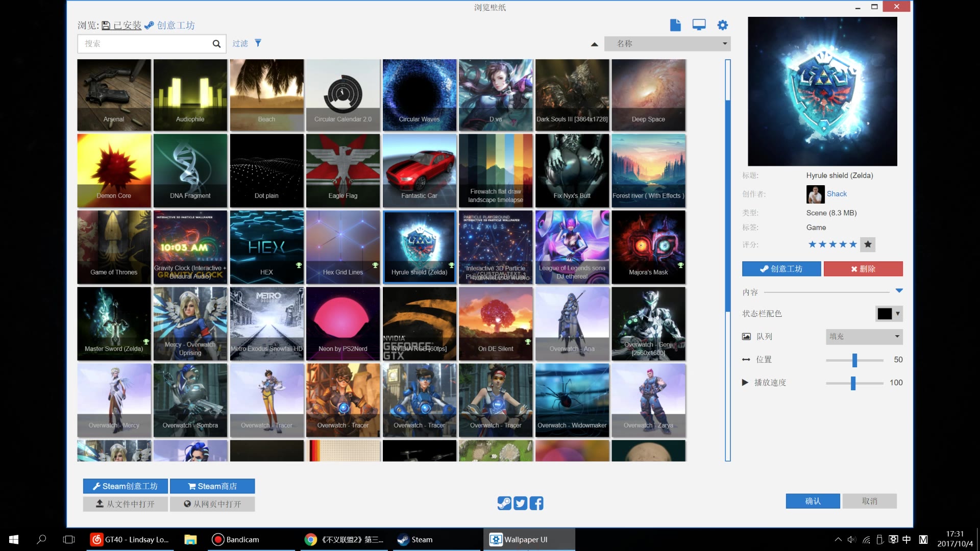Open the Steam store button
Viewport: 980px width, 551px height.
pyautogui.click(x=212, y=486)
